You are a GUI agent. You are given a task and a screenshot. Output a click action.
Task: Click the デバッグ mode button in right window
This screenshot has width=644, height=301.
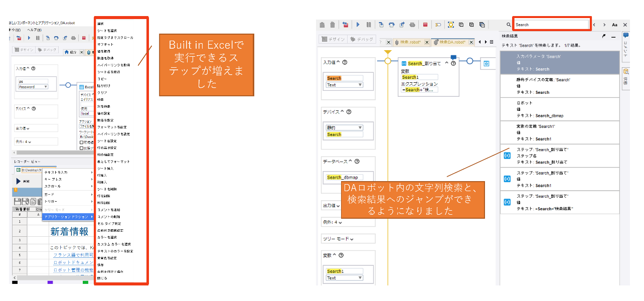[362, 39]
